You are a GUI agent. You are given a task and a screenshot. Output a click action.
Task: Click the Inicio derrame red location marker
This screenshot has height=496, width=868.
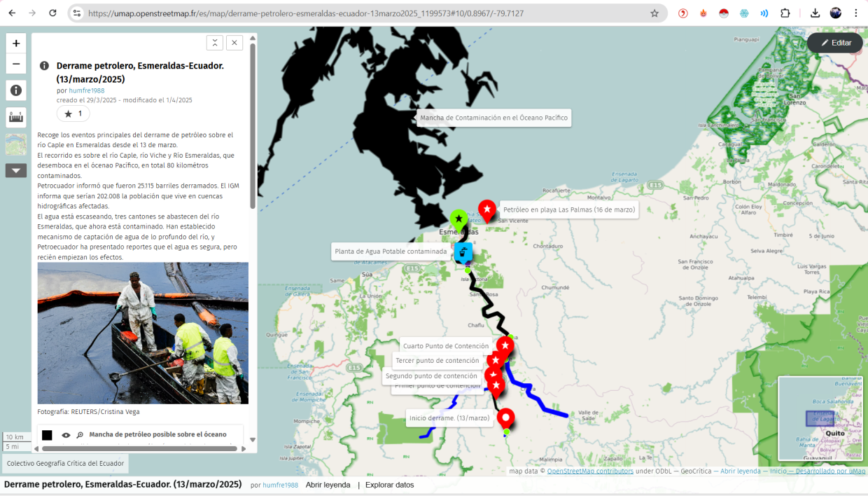coord(505,418)
